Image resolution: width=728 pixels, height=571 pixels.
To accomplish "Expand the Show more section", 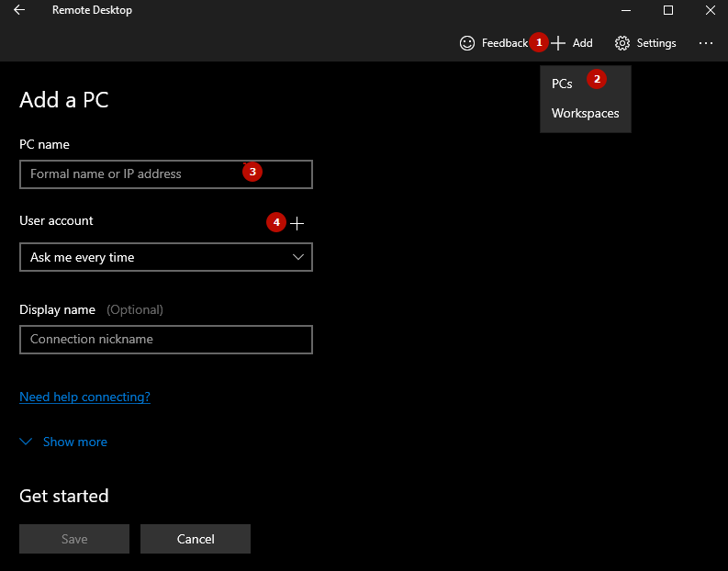I will coord(63,442).
